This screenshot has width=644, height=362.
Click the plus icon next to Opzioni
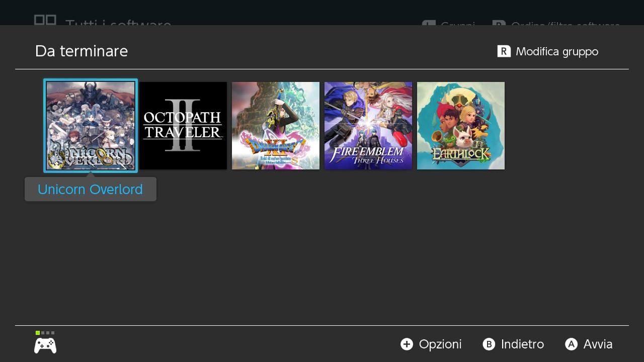(407, 344)
